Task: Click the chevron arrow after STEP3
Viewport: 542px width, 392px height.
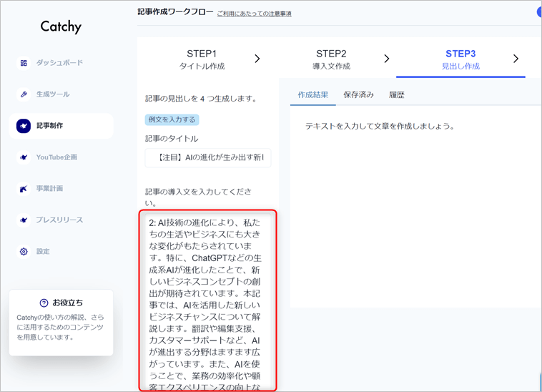Action: [516, 59]
